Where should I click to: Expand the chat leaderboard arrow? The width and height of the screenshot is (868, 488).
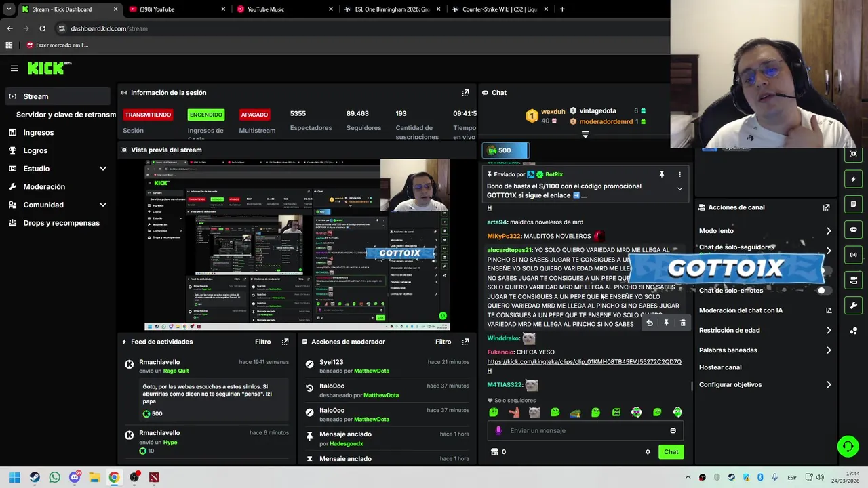point(585,134)
